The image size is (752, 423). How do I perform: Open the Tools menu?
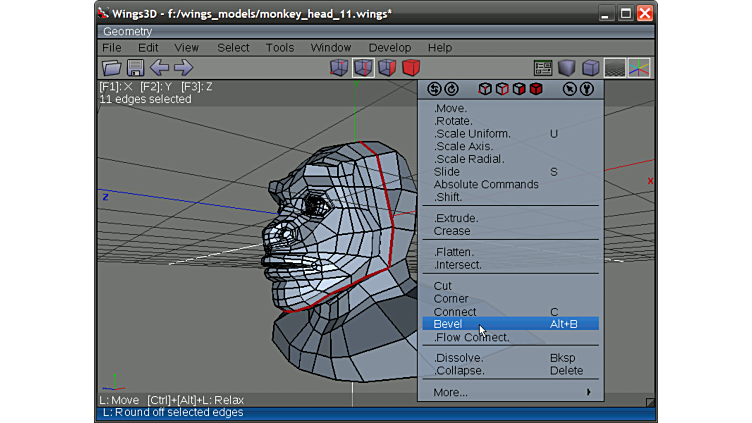280,47
